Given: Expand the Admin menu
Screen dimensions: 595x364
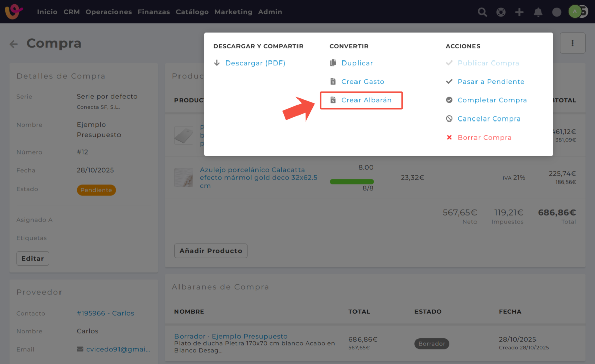Looking at the screenshot, I should 270,12.
